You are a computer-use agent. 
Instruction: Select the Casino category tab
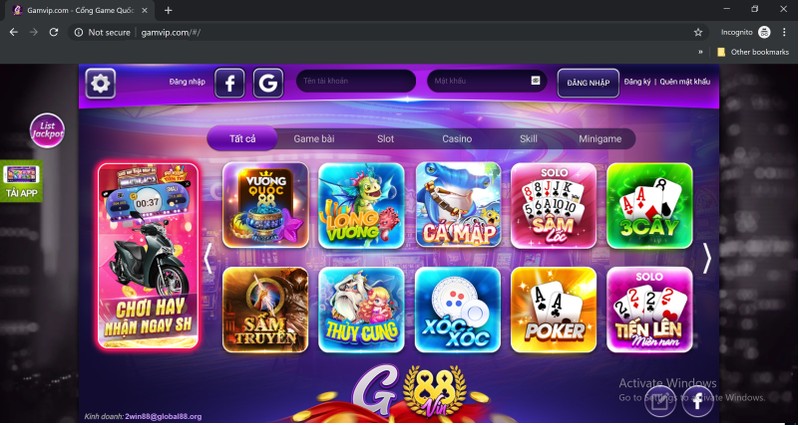pyautogui.click(x=457, y=139)
